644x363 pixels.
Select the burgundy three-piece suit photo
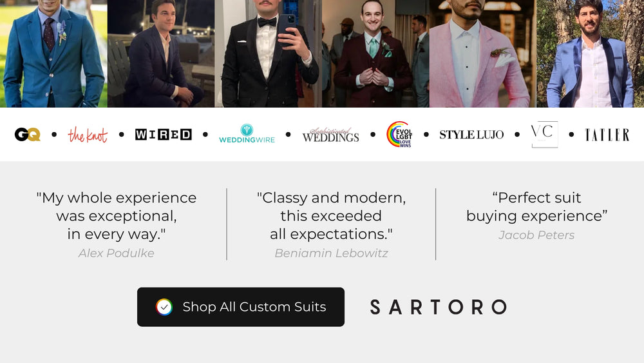(x=375, y=54)
